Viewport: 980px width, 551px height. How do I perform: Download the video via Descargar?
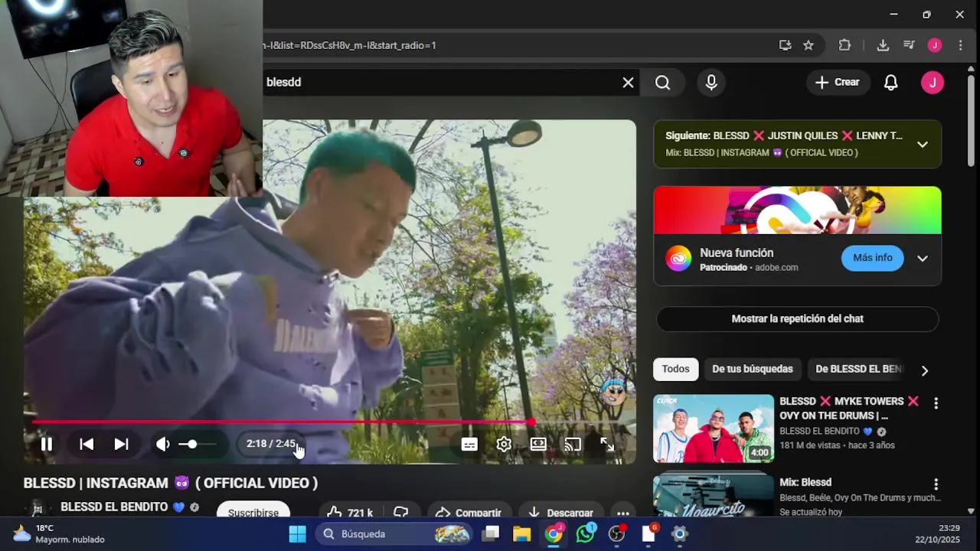click(x=560, y=512)
